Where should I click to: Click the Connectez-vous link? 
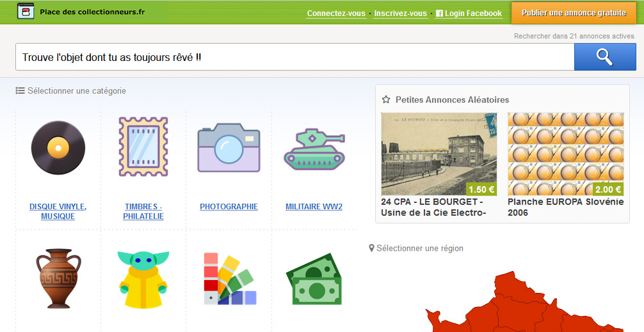click(x=336, y=13)
